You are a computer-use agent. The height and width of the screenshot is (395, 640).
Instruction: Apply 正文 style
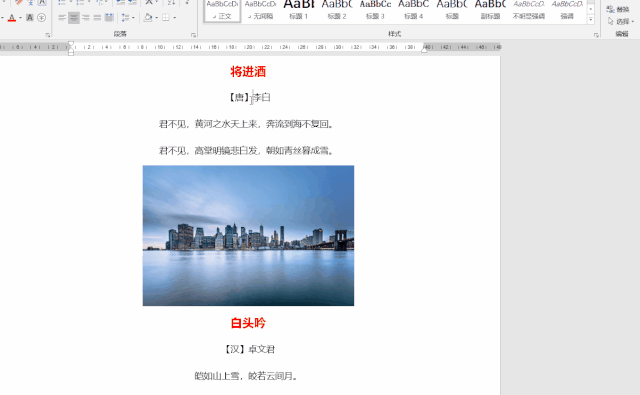click(222, 11)
